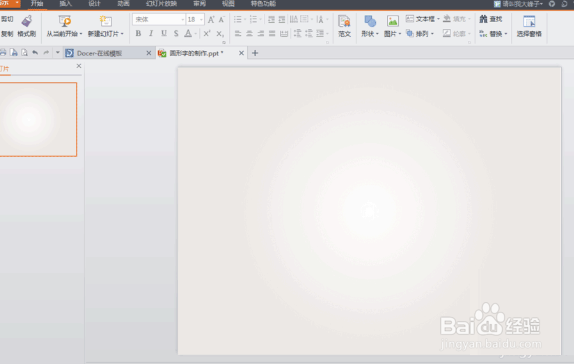Click the 复制 (Copy) button
The height and width of the screenshot is (364, 574).
click(x=7, y=34)
